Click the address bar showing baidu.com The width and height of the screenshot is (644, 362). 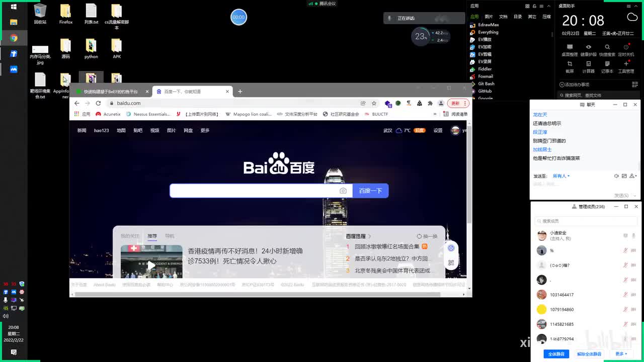[x=234, y=103]
